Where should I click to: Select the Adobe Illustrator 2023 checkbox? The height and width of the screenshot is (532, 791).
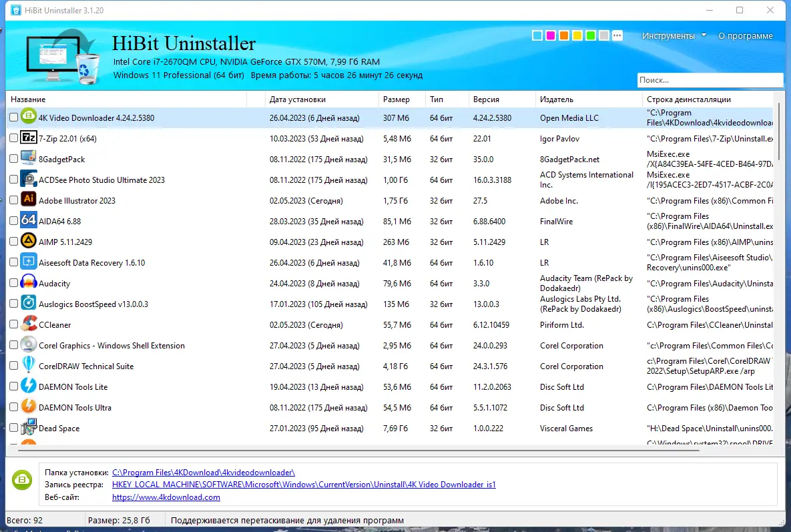13,200
